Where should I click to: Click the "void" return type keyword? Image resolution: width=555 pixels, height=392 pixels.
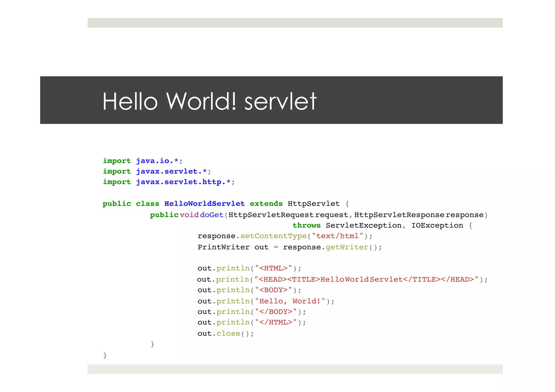click(189, 215)
